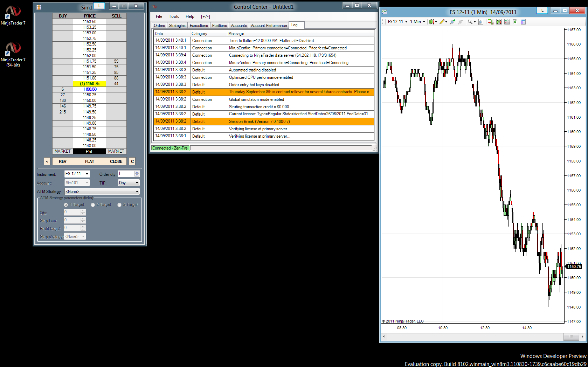Select the 3 Target radio button
The image size is (588, 367).
tap(119, 205)
